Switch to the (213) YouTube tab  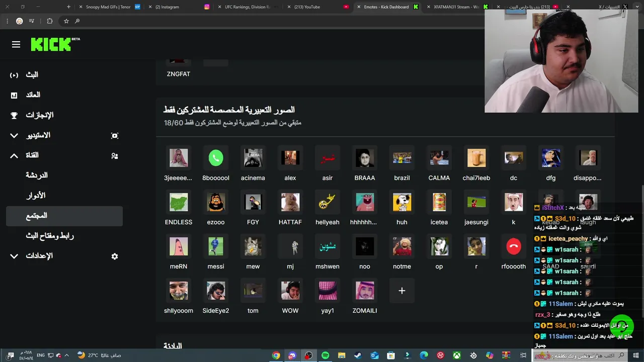point(317,7)
